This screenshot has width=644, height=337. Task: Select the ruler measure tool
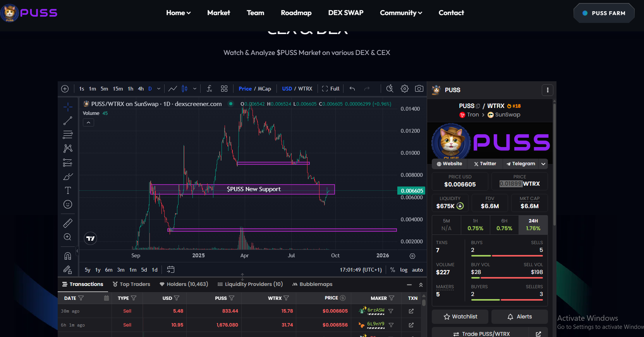click(x=68, y=223)
